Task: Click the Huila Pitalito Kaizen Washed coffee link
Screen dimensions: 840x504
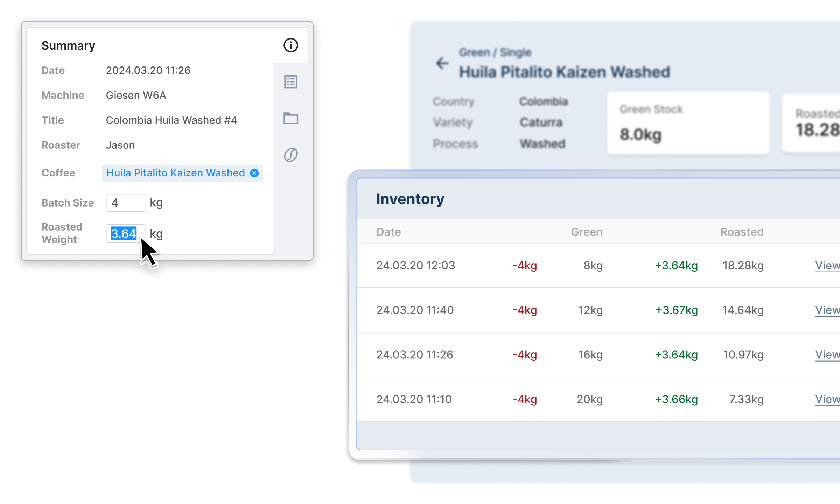Action: coord(176,173)
